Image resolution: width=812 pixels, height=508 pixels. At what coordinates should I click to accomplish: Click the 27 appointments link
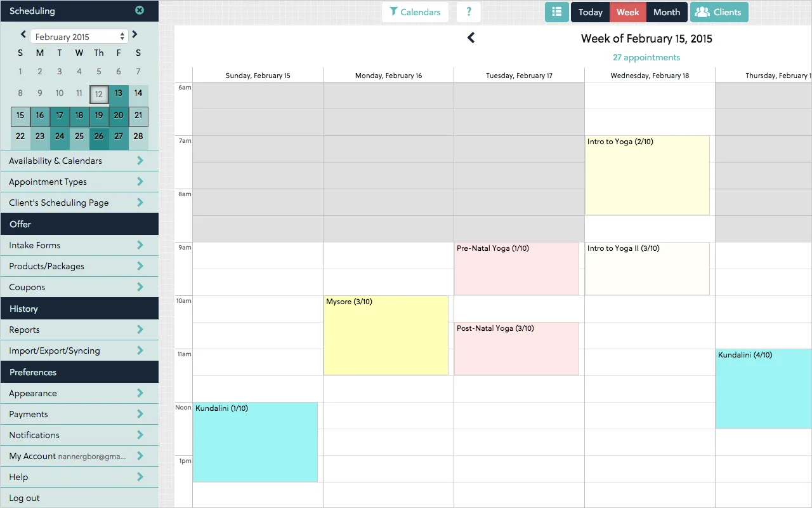646,57
